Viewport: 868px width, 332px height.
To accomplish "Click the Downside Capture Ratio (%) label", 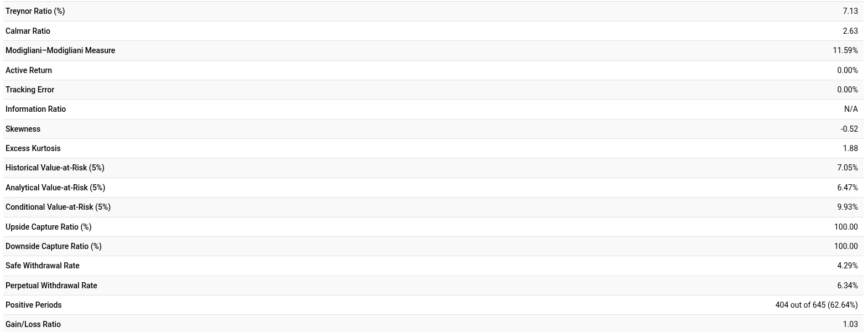I will [x=54, y=246].
